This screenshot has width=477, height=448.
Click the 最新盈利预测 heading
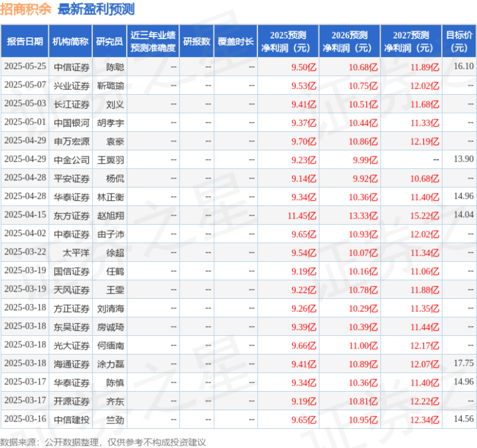click(96, 9)
